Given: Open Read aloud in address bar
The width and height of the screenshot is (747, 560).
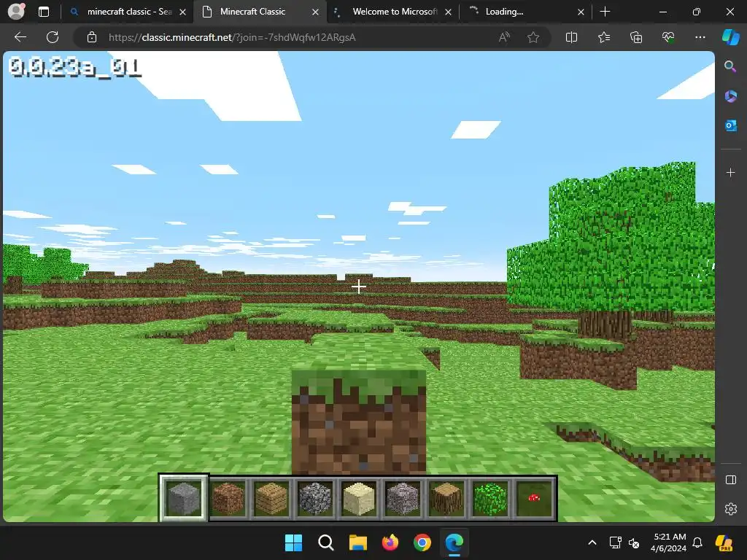Looking at the screenshot, I should (504, 37).
